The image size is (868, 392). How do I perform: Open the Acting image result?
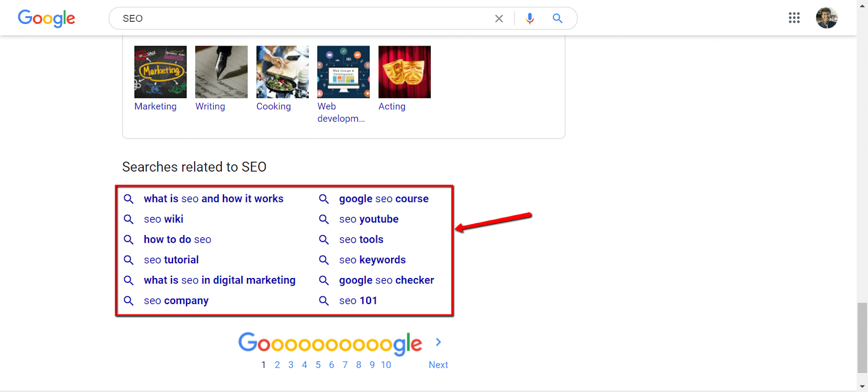[x=404, y=72]
